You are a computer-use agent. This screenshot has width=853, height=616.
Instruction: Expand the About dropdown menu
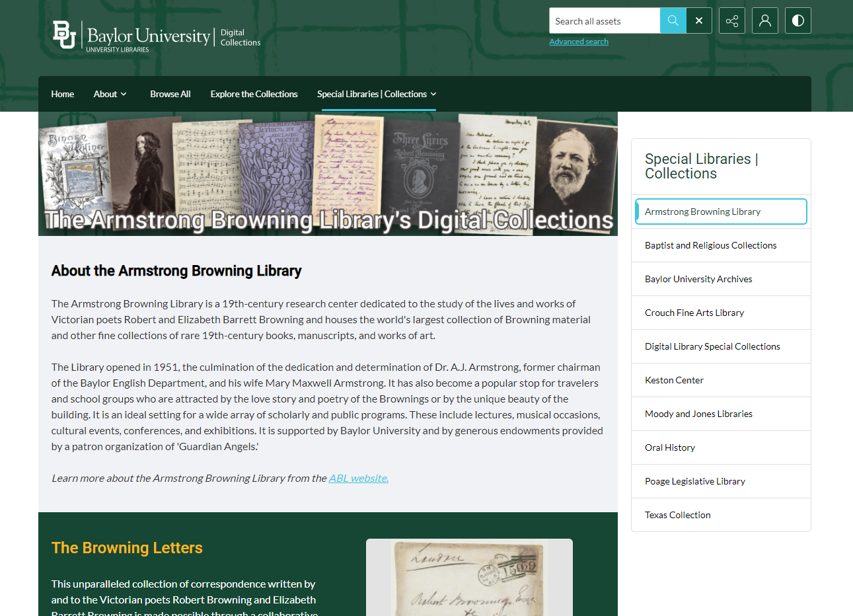click(x=110, y=94)
